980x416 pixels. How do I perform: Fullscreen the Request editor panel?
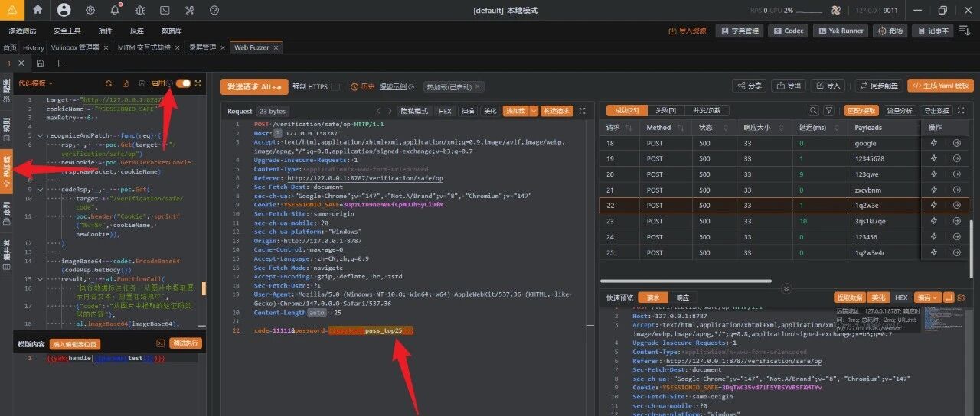click(x=583, y=111)
